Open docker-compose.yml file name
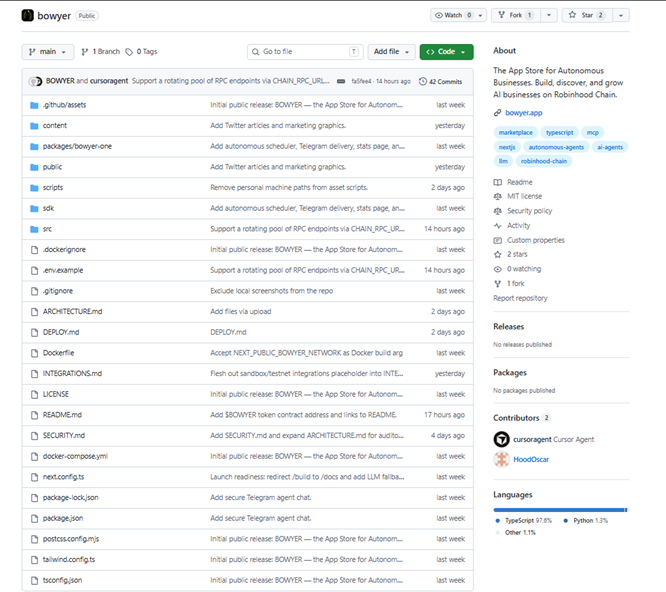This screenshot has height=592, width=666. [75, 456]
